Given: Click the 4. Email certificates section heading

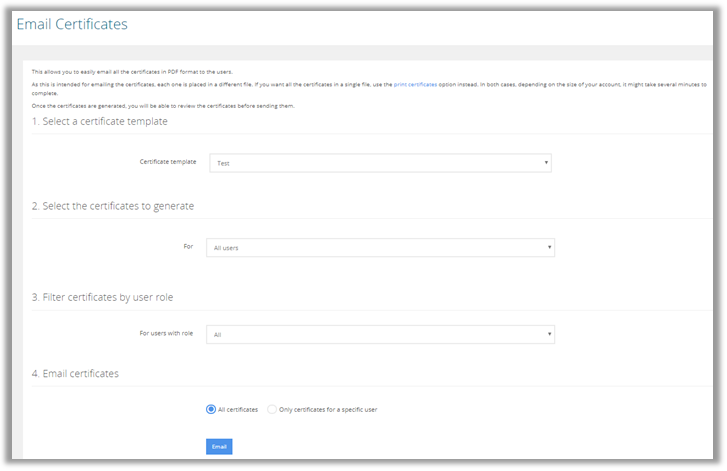Looking at the screenshot, I should (x=75, y=374).
